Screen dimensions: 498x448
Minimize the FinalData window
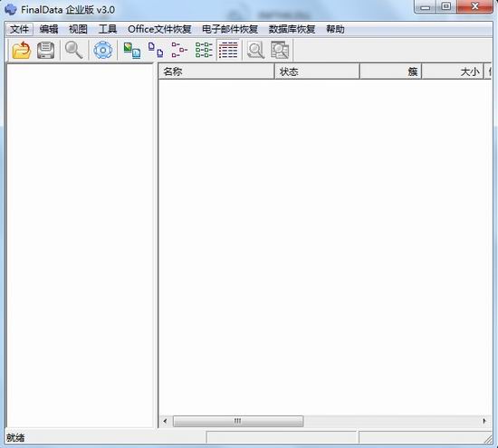click(x=426, y=6)
